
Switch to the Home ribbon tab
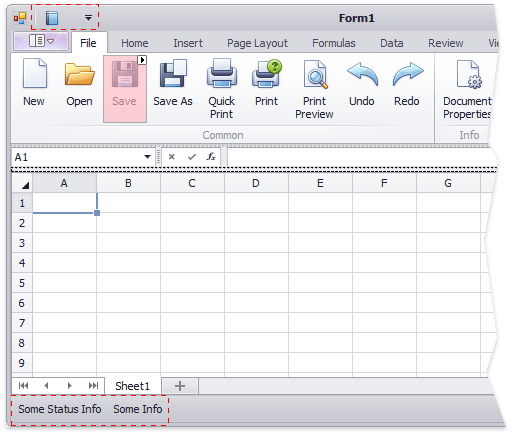click(135, 43)
